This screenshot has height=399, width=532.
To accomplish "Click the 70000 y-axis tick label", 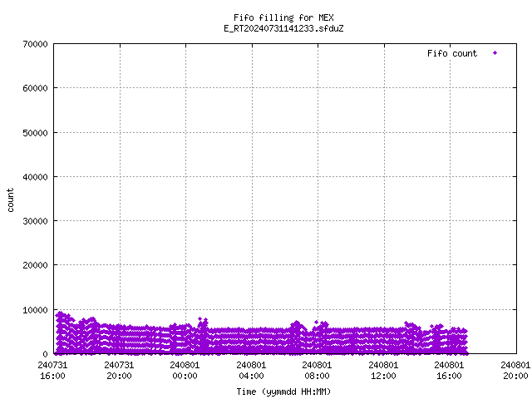I will pos(35,44).
